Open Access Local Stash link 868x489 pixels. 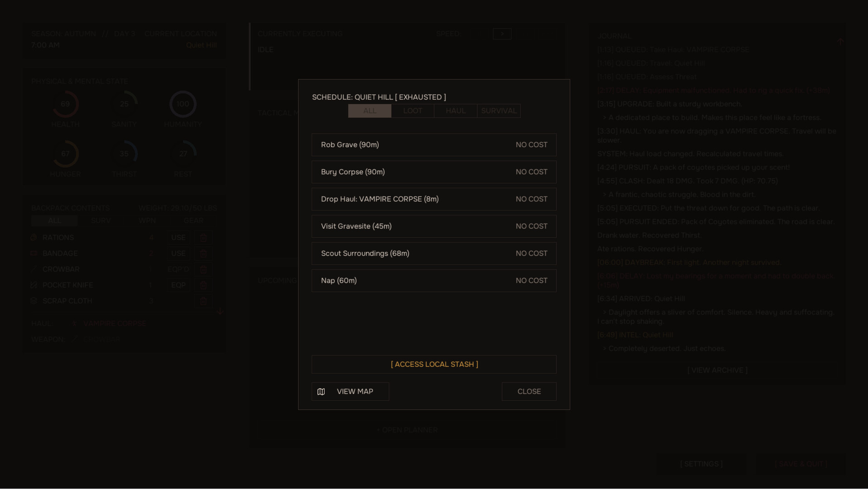click(x=434, y=364)
